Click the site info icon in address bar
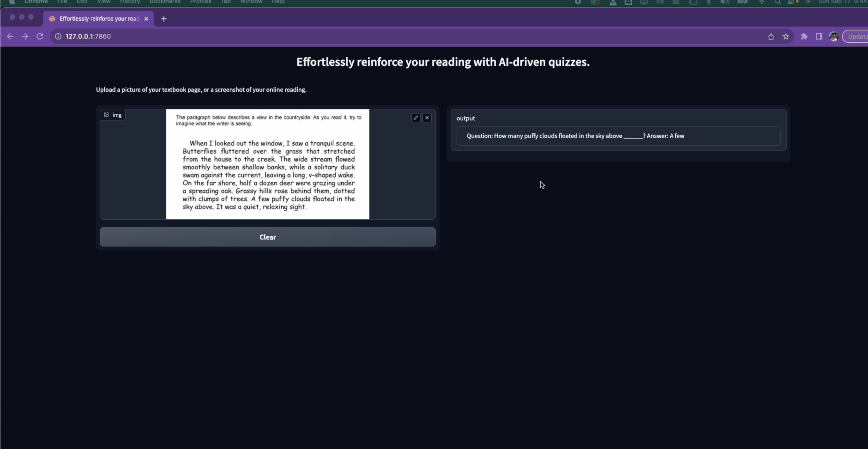The height and width of the screenshot is (449, 868). (x=58, y=36)
